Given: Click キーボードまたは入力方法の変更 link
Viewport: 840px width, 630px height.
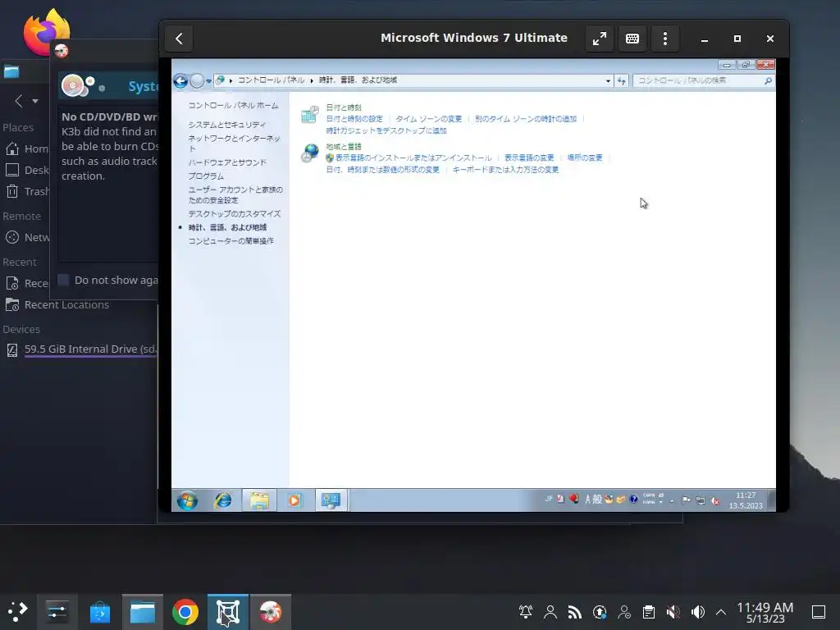Looking at the screenshot, I should point(505,169).
